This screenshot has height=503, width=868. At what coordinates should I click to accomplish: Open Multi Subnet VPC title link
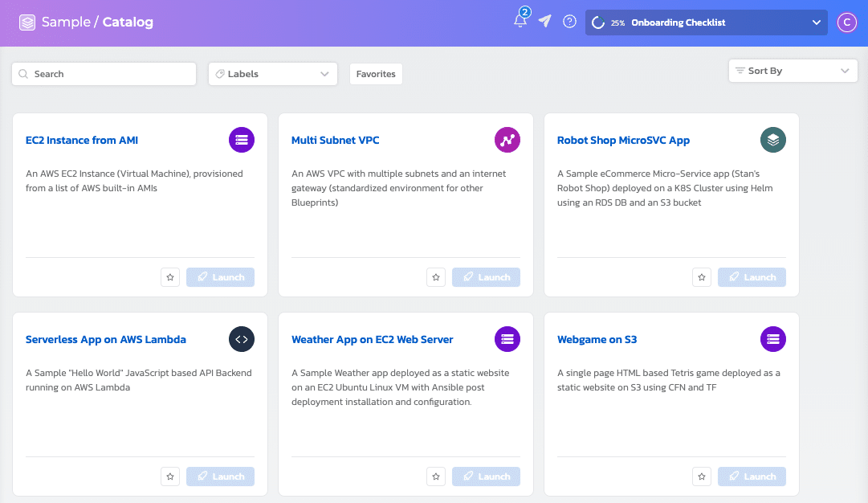336,140
